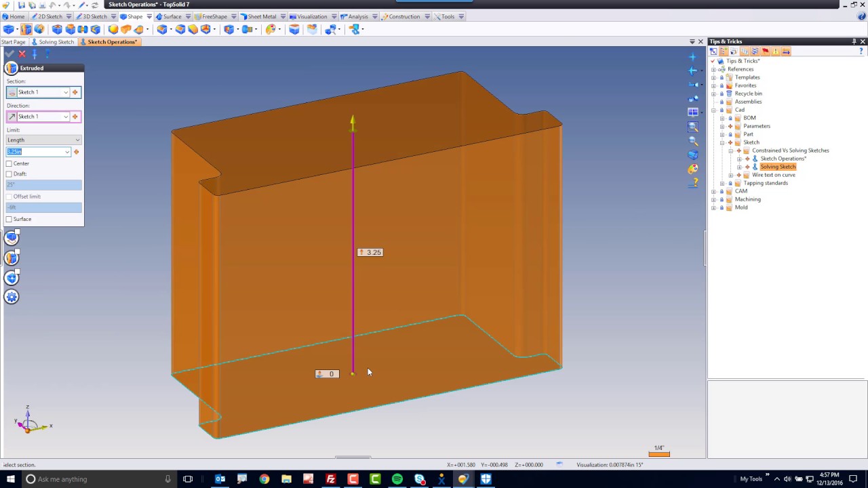Click the 0 dimension label in the viewport
Screen dimensions: 868x488
pos(327,374)
